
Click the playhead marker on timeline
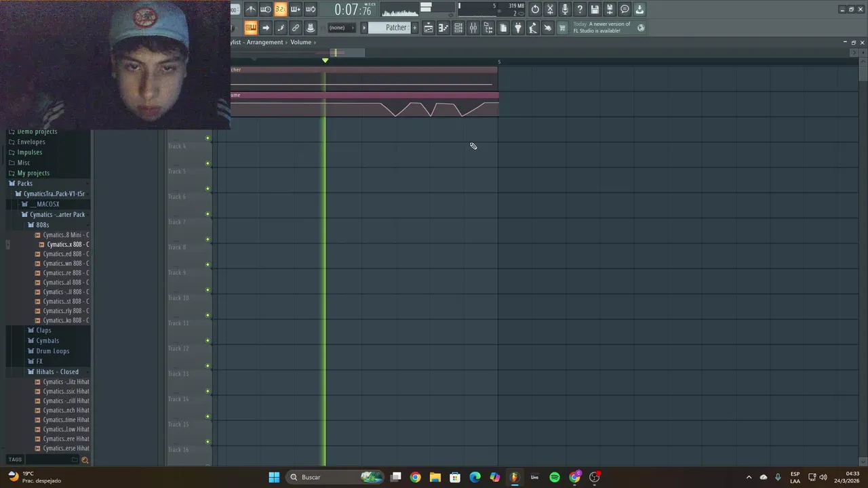[325, 60]
